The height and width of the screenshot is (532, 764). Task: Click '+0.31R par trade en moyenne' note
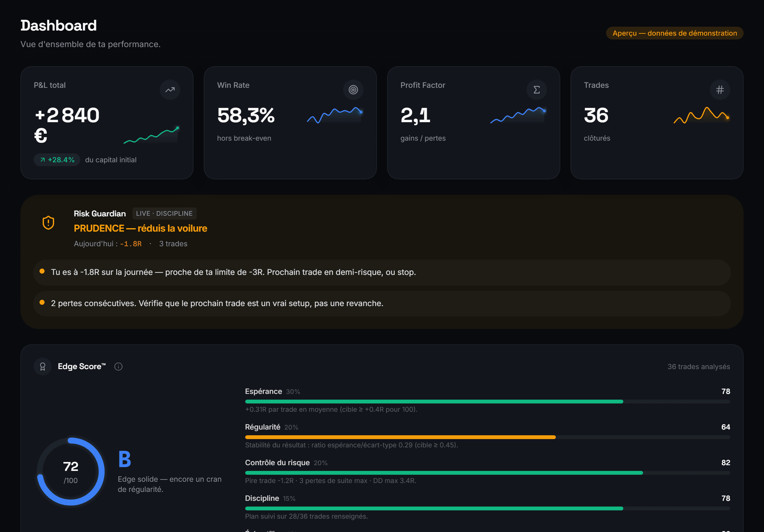coord(331,409)
